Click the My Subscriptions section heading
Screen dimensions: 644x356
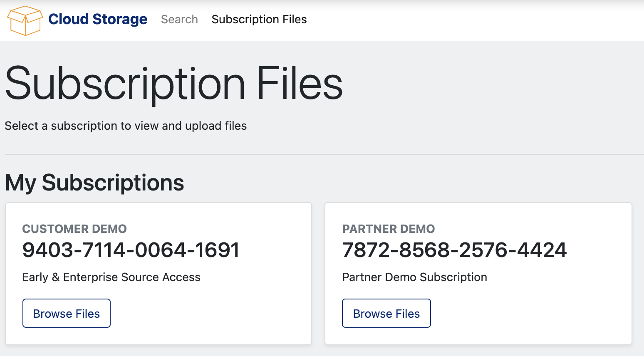pos(94,183)
